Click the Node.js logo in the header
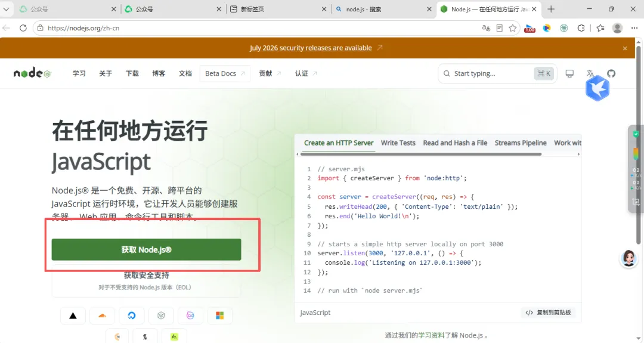The width and height of the screenshot is (644, 343). 32,73
